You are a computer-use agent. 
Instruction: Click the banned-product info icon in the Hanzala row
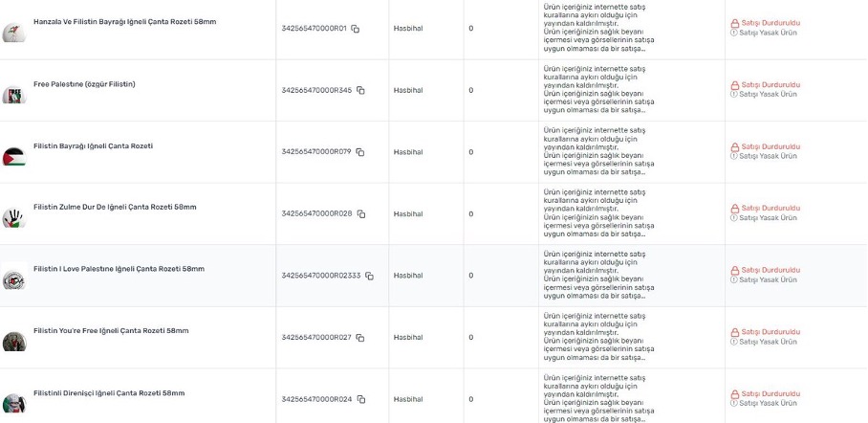point(734,33)
